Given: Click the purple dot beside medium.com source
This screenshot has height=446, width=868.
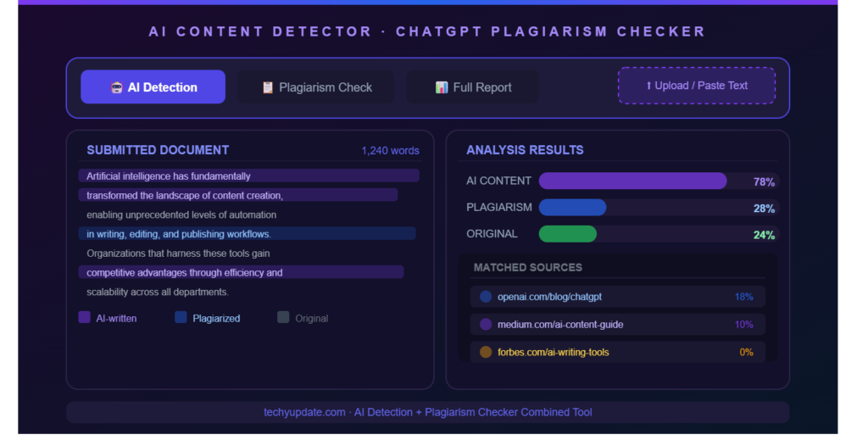Looking at the screenshot, I should [x=486, y=325].
